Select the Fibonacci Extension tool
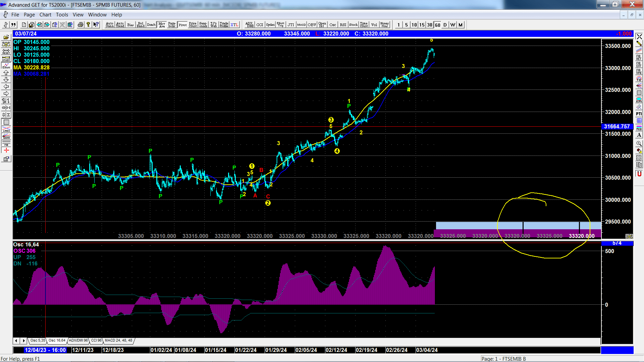The height and width of the screenshot is (362, 644). click(639, 65)
